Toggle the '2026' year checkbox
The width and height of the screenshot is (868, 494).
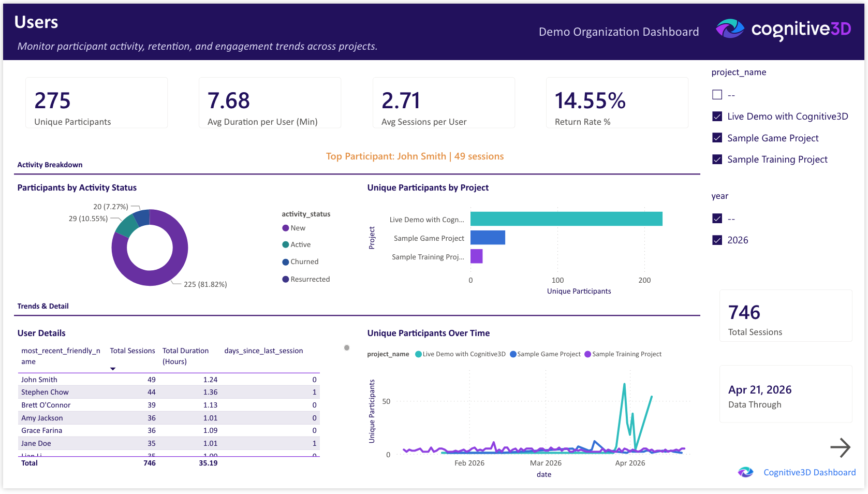[717, 240]
